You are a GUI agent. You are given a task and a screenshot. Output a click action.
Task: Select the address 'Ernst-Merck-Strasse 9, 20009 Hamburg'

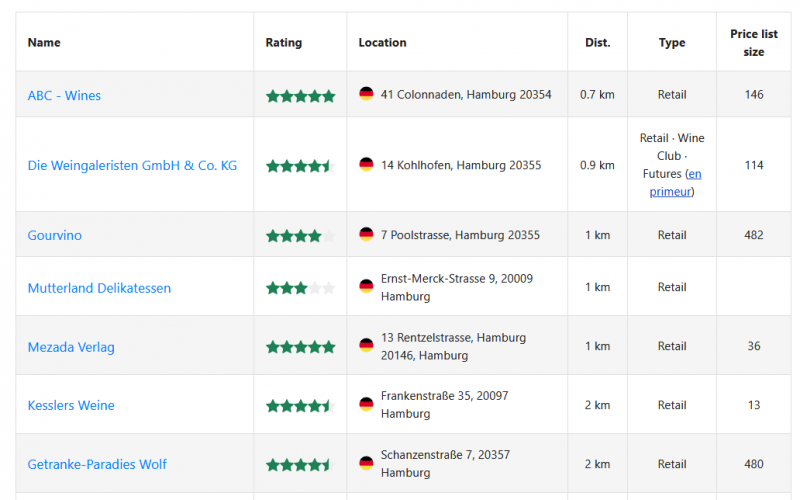click(x=457, y=287)
